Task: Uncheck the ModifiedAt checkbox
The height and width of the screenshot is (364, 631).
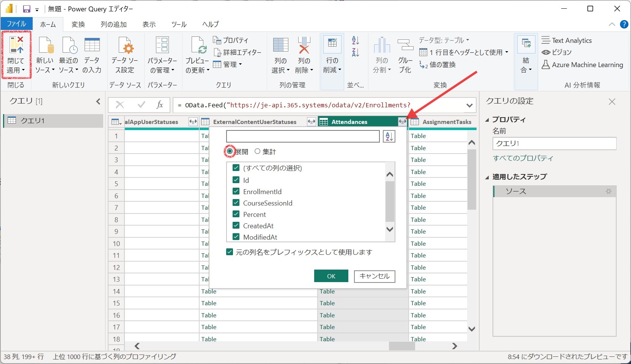Action: [x=236, y=237]
